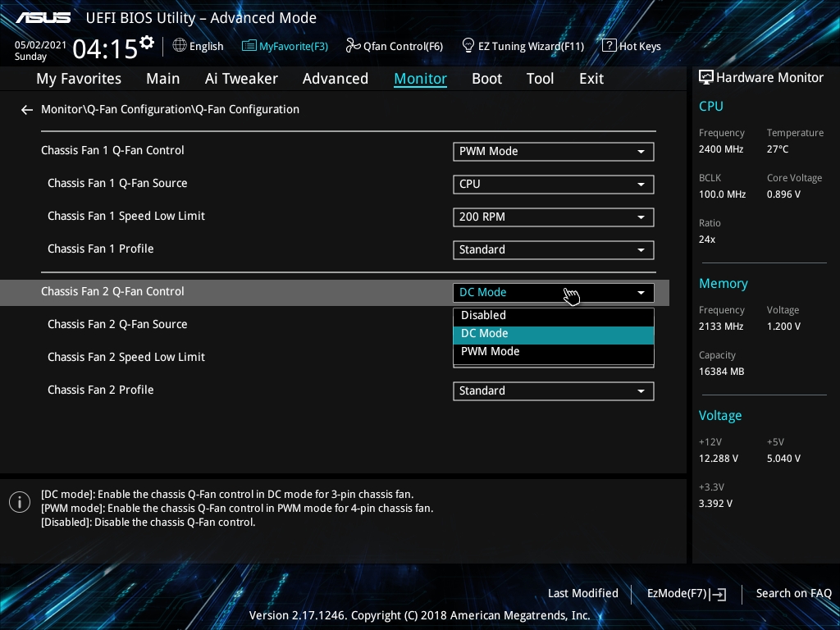This screenshot has height=630, width=840.
Task: Click the memory Capacity 16384 MB
Action: coord(721,372)
